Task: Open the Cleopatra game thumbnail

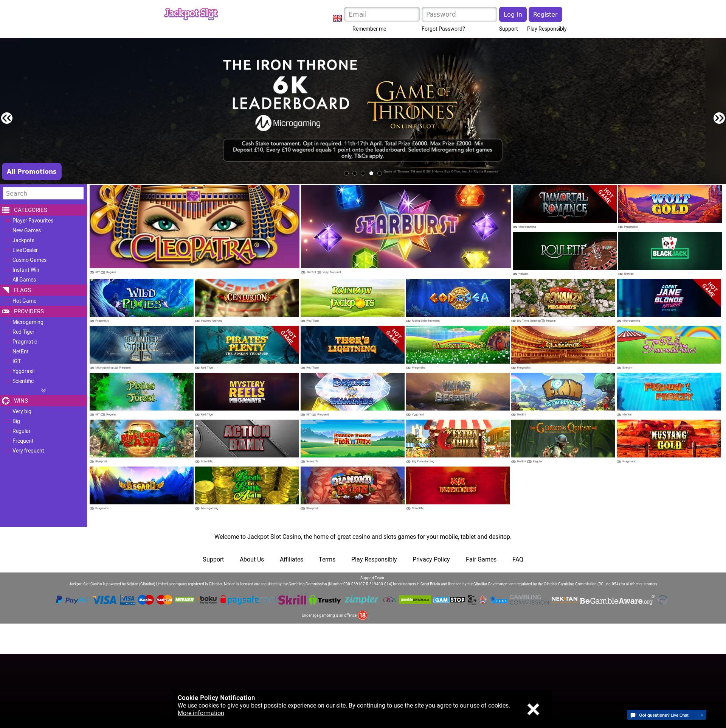Action: (x=194, y=227)
